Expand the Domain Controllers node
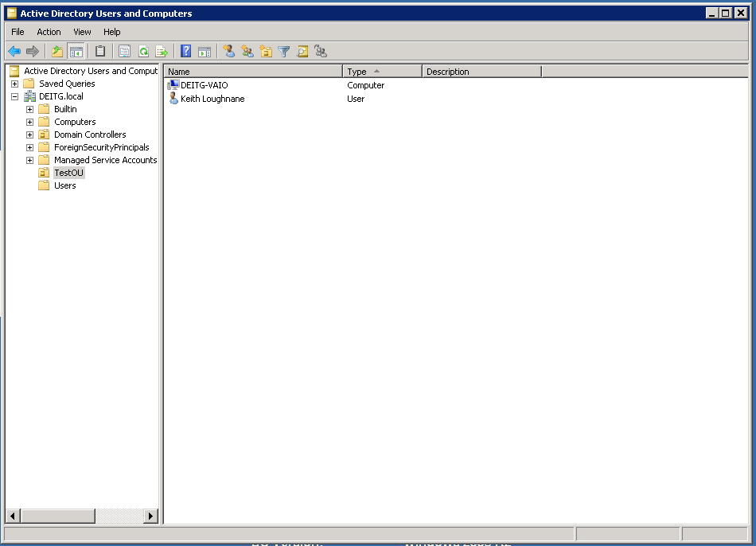Image resolution: width=756 pixels, height=546 pixels. (29, 134)
